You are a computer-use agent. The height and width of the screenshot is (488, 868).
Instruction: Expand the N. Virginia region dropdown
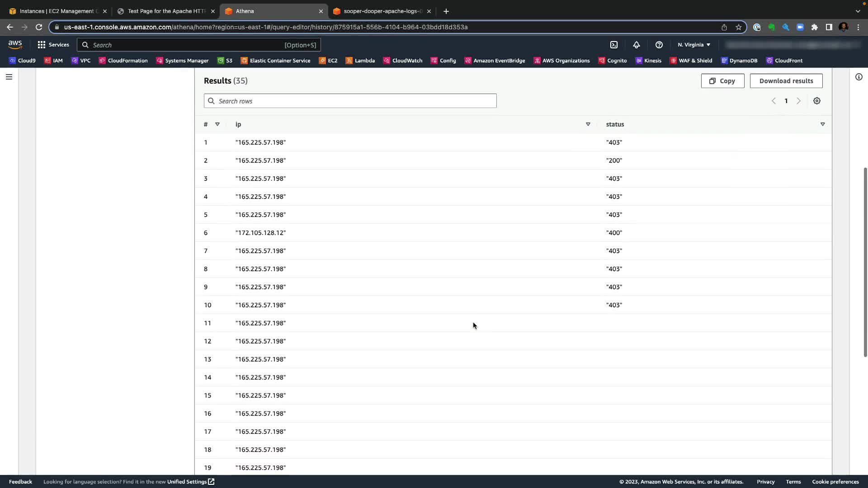(x=694, y=45)
